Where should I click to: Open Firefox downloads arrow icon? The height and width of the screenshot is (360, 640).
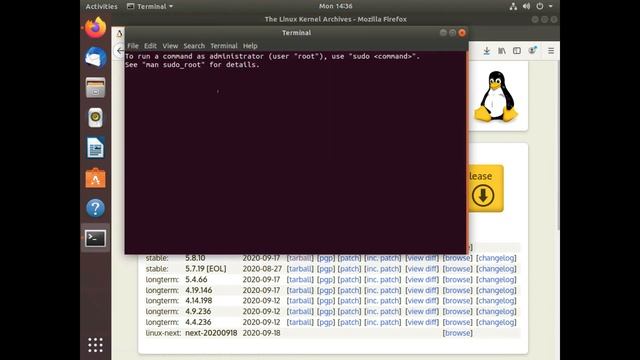487,51
